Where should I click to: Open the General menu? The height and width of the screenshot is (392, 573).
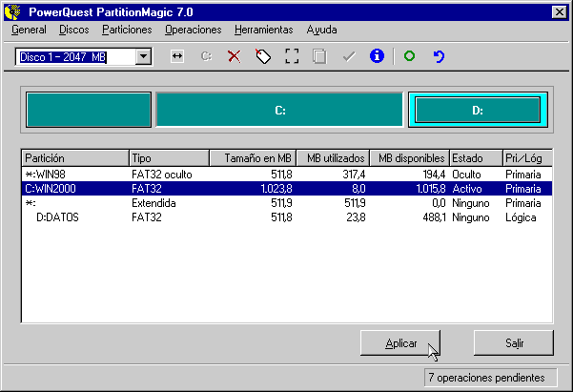(x=29, y=30)
